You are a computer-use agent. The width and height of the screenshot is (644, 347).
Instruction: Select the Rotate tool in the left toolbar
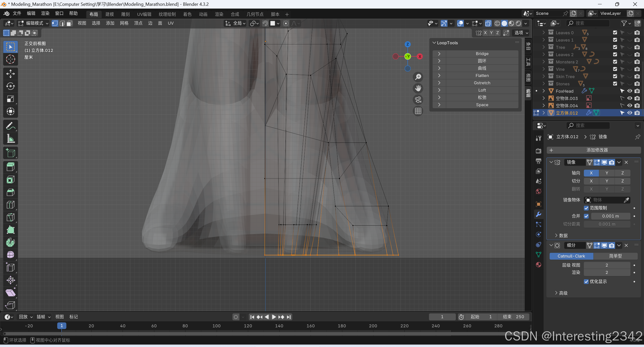tap(10, 86)
